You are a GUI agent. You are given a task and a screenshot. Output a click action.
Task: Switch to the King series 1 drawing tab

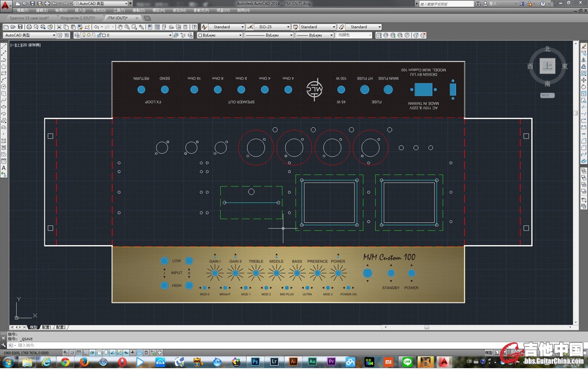click(77, 18)
